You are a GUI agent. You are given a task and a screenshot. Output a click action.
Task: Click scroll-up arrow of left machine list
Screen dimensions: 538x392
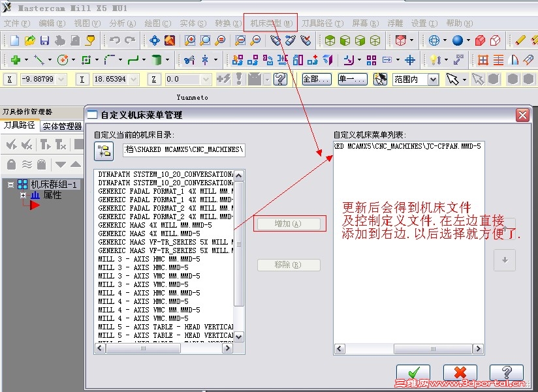239,176
